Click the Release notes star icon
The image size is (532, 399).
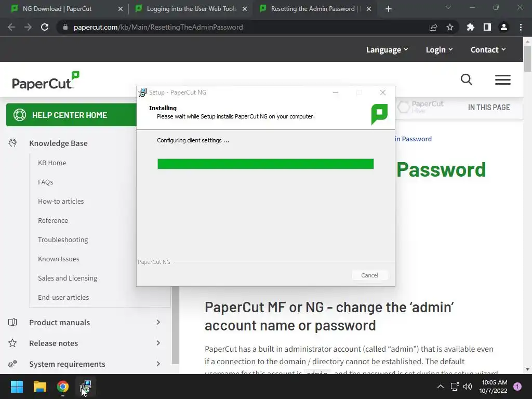(12, 343)
